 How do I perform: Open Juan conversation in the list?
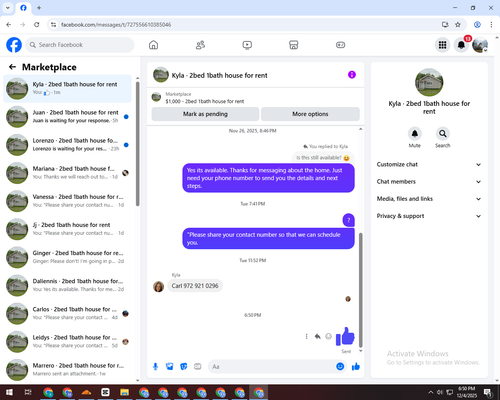click(67, 117)
